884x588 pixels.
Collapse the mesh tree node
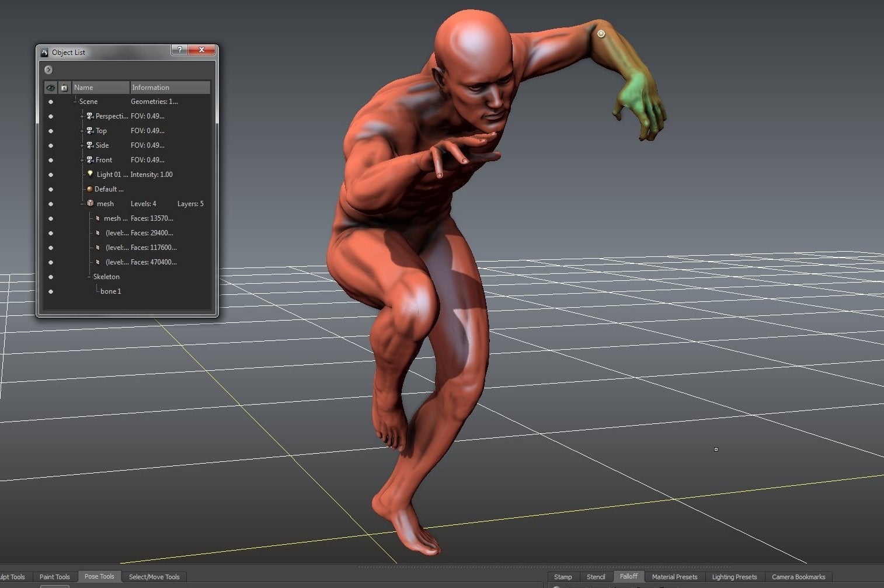pyautogui.click(x=82, y=204)
